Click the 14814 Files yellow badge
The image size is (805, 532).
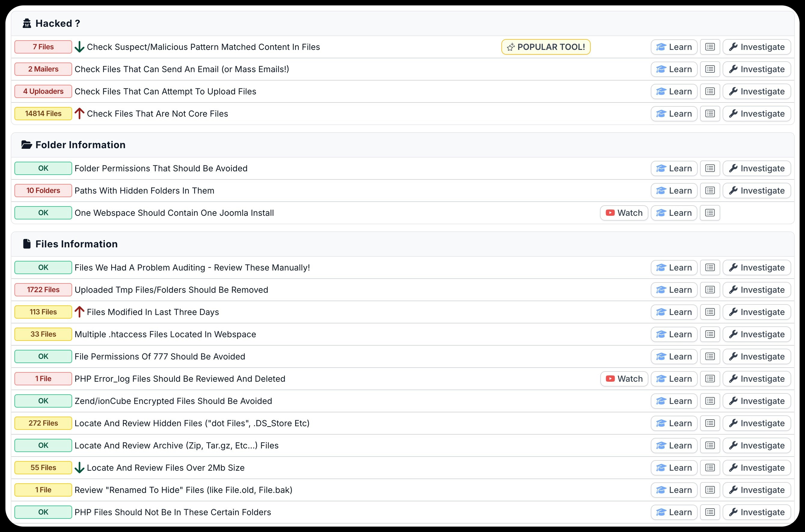click(x=43, y=114)
